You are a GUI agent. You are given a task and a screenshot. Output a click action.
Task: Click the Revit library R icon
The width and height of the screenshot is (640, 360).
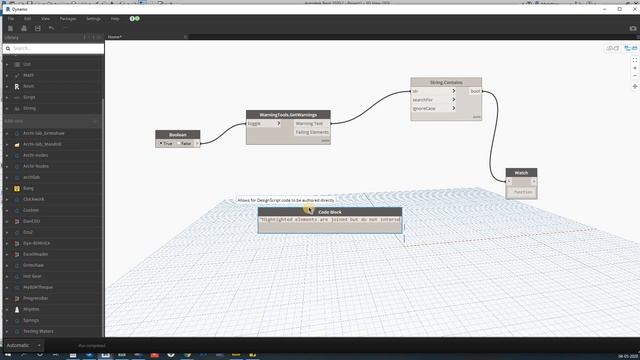17,87
